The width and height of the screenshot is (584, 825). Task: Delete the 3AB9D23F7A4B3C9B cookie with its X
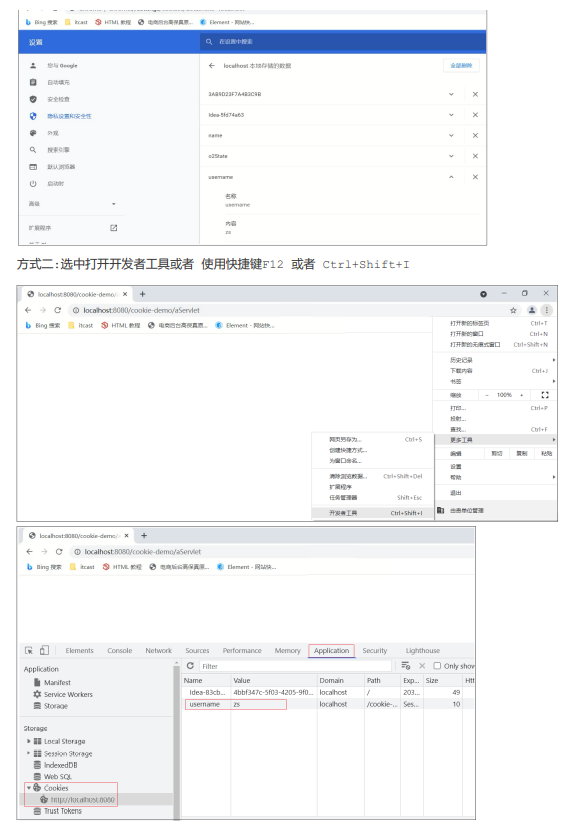[475, 94]
